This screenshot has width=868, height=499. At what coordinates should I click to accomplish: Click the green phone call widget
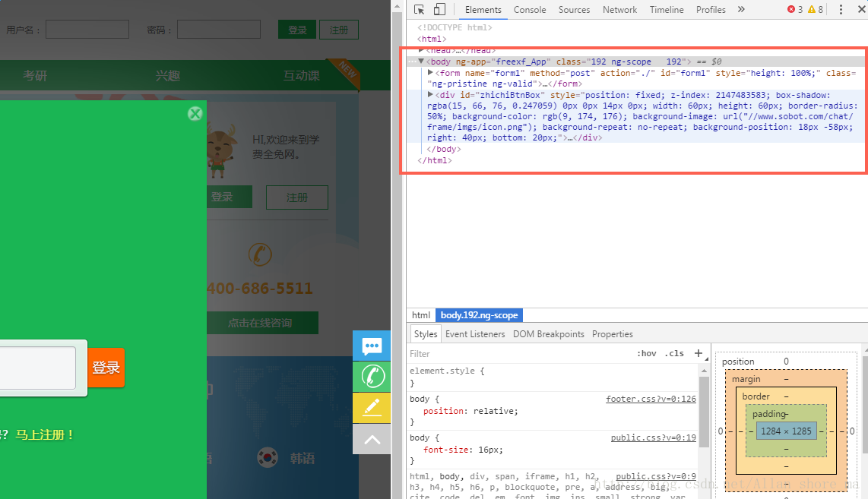pyautogui.click(x=372, y=376)
